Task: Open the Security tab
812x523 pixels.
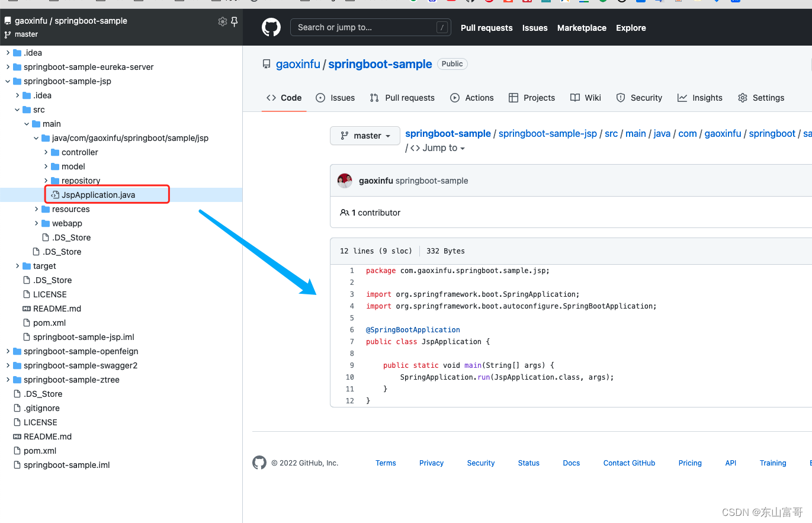Action: (639, 98)
